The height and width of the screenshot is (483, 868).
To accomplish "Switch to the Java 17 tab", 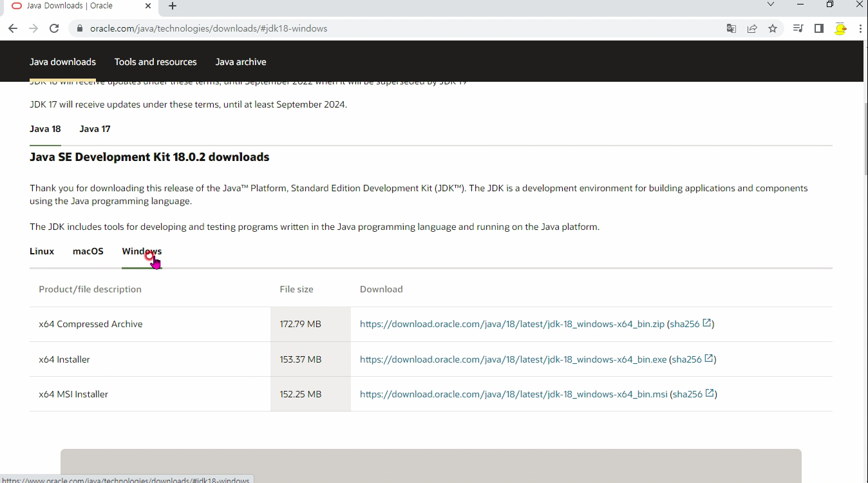I will pyautogui.click(x=95, y=129).
